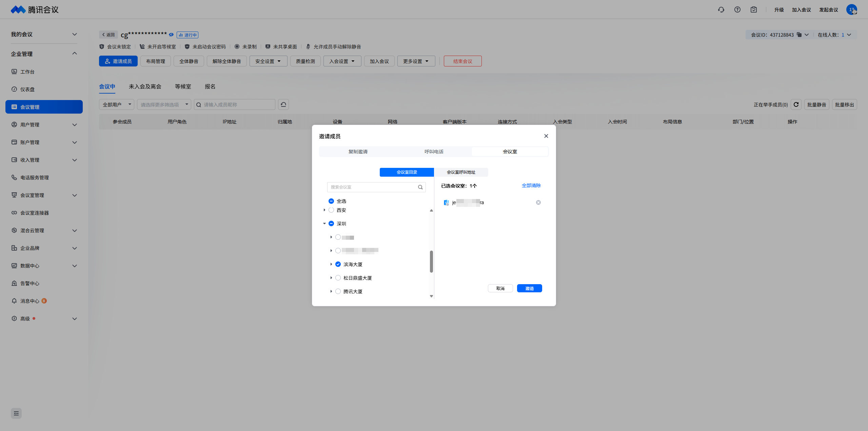This screenshot has height=431, width=868.
Task: Click the reset filter icon button
Action: 283,104
